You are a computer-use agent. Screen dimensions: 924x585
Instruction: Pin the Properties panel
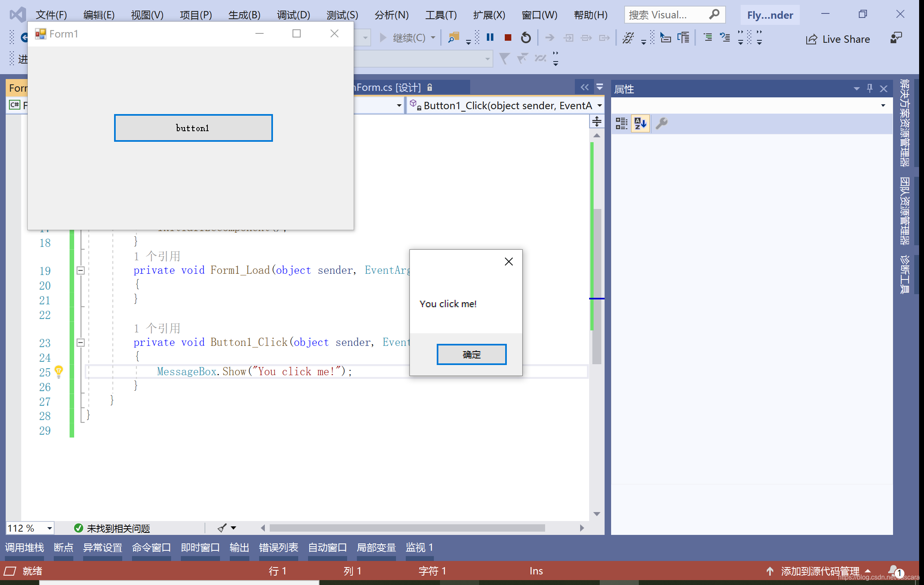[869, 88]
